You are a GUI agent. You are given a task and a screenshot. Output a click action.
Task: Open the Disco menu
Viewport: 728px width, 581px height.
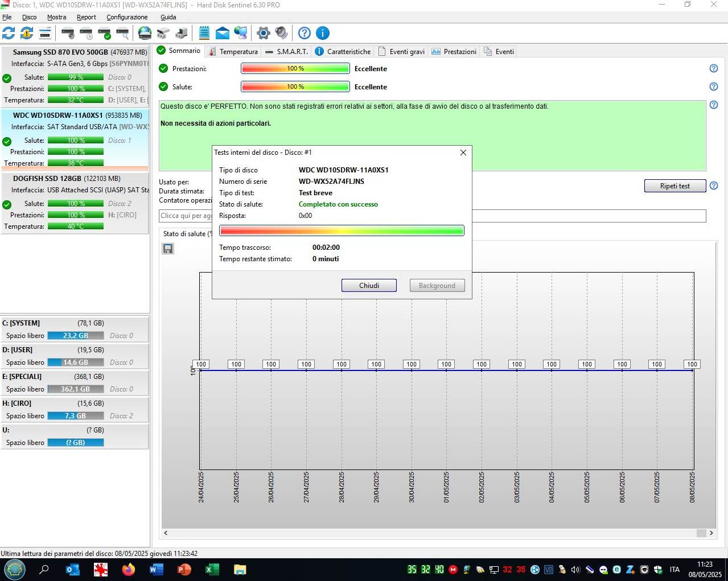(x=29, y=17)
